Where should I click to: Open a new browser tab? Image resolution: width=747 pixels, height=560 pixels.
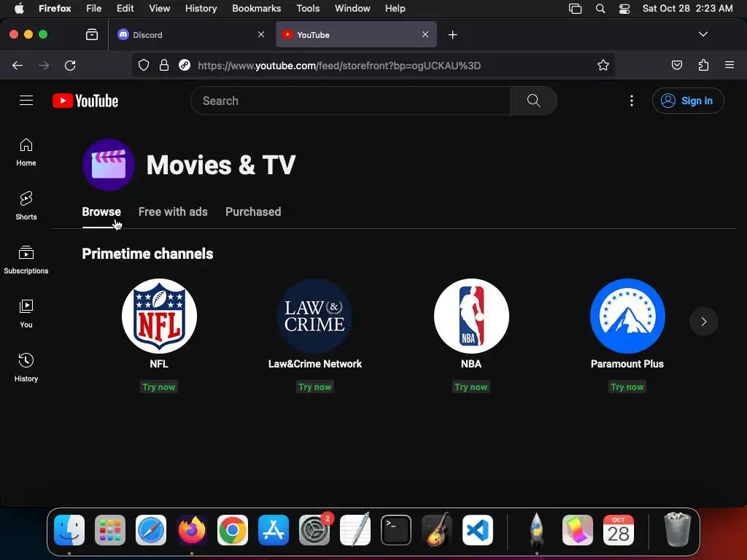click(x=452, y=35)
